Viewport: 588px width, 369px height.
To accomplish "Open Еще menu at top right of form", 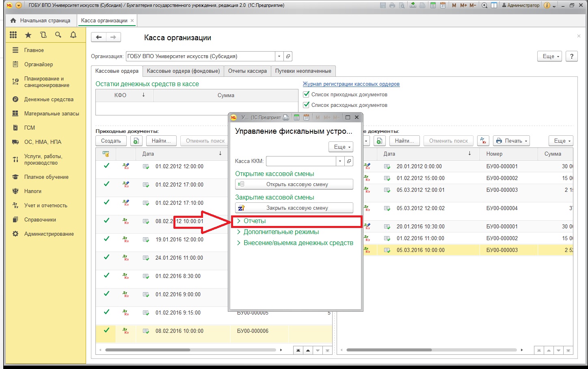I will click(x=549, y=56).
